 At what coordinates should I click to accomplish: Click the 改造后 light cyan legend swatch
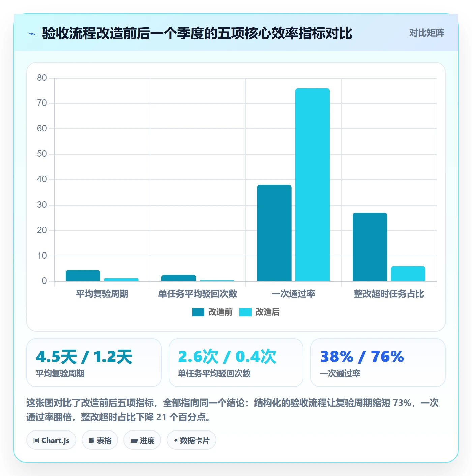245,312
